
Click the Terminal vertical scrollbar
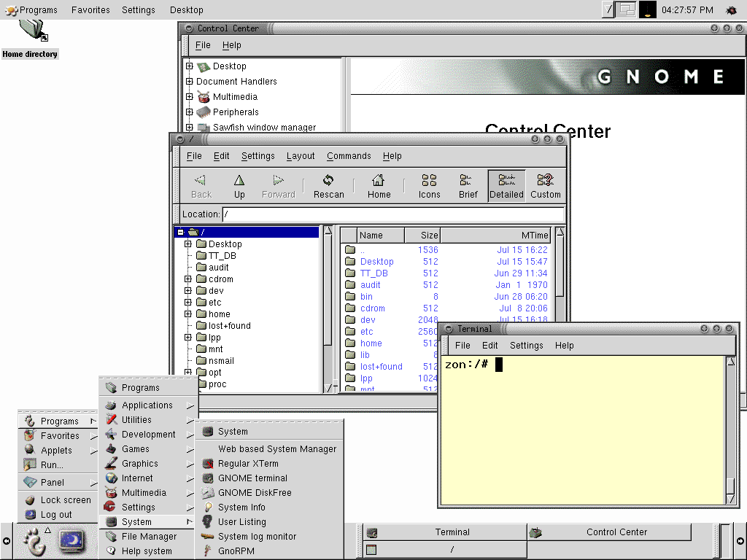pos(731,423)
